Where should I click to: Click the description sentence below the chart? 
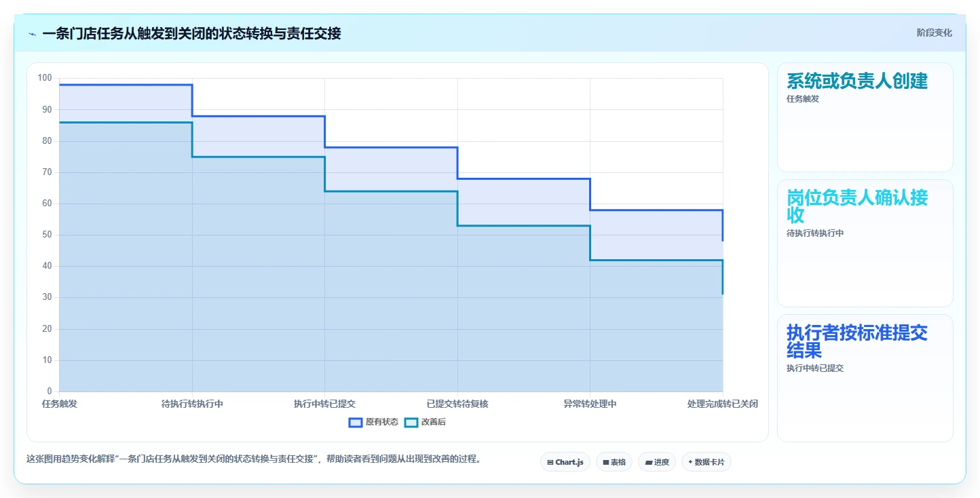pos(255,459)
